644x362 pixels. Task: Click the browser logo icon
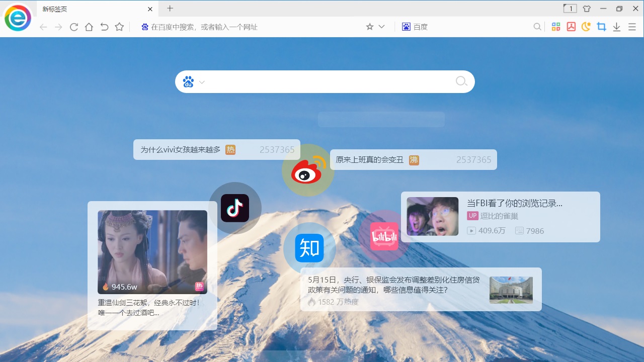[x=18, y=18]
